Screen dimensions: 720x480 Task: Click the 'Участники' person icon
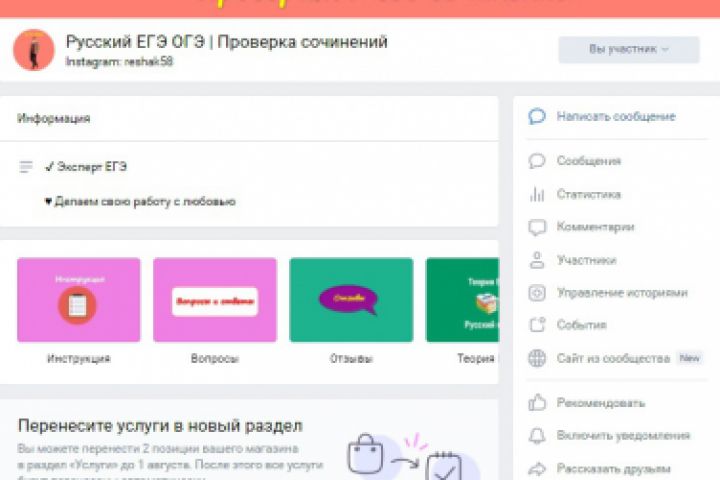tap(537, 260)
